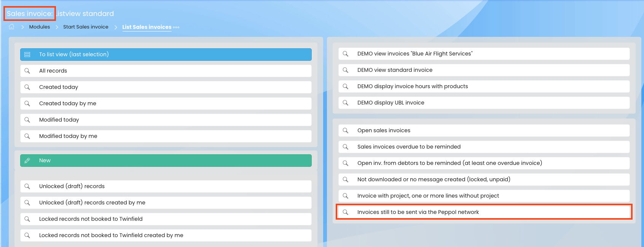Click the pencil icon in New button

[x=27, y=160]
